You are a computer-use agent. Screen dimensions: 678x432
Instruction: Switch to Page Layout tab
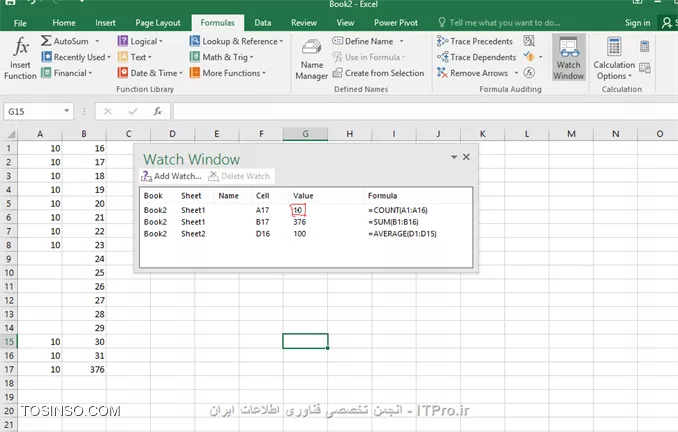[158, 23]
